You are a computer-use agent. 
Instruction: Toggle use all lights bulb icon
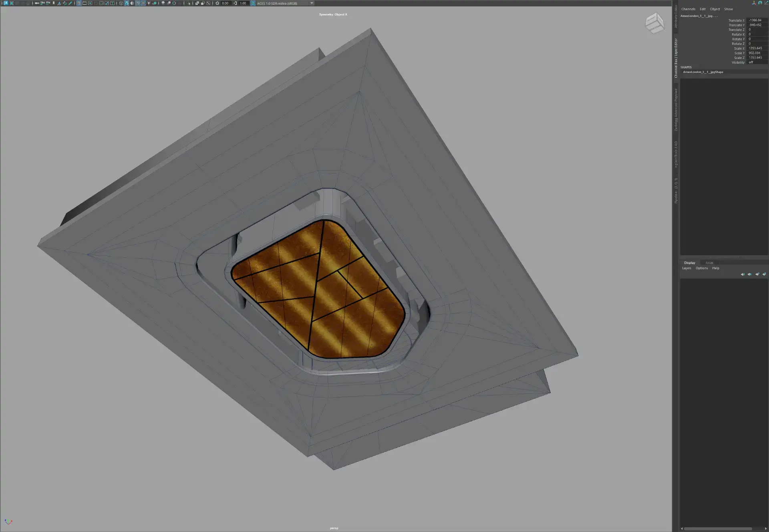149,3
